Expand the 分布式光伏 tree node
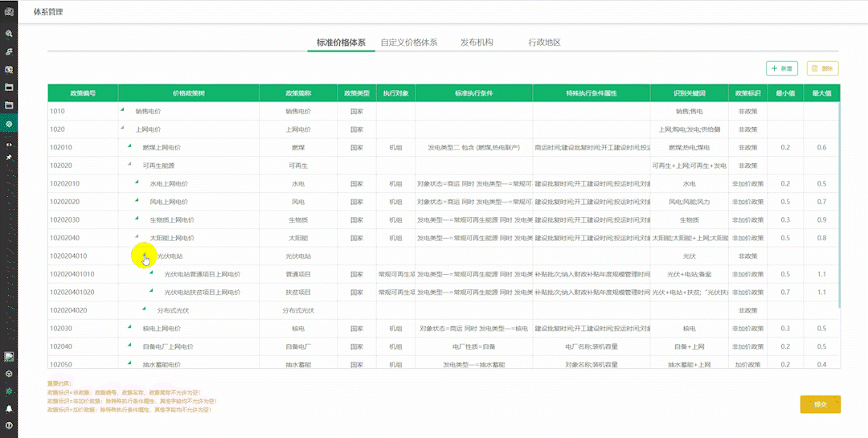The width and height of the screenshot is (868, 438). point(144,309)
